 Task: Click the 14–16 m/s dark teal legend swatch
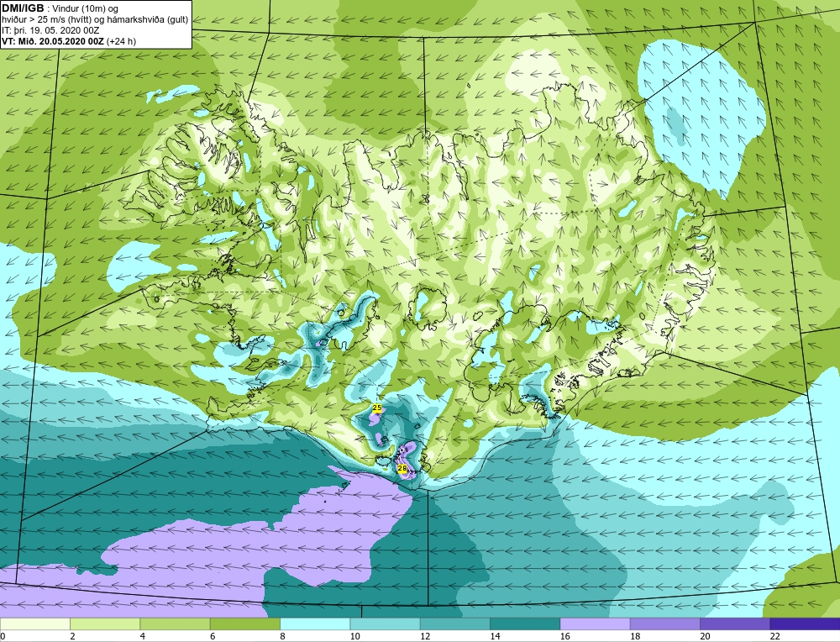pyautogui.click(x=525, y=624)
